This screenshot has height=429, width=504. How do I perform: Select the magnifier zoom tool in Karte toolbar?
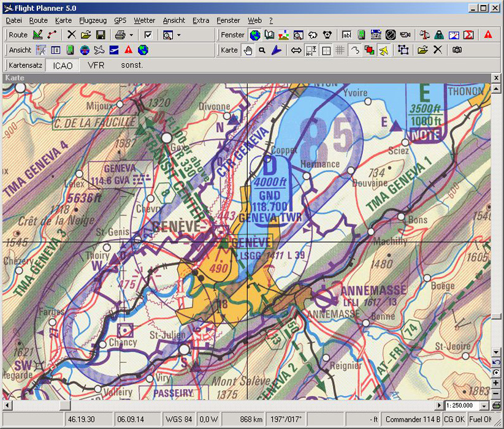pyautogui.click(x=262, y=50)
